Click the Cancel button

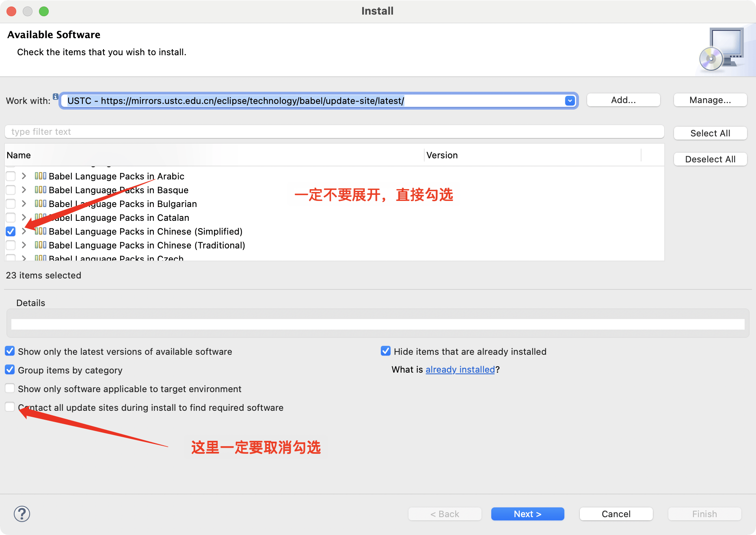pyautogui.click(x=616, y=514)
